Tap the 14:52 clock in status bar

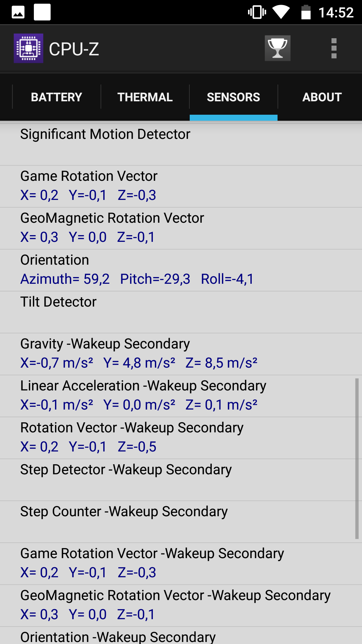pos(336,13)
